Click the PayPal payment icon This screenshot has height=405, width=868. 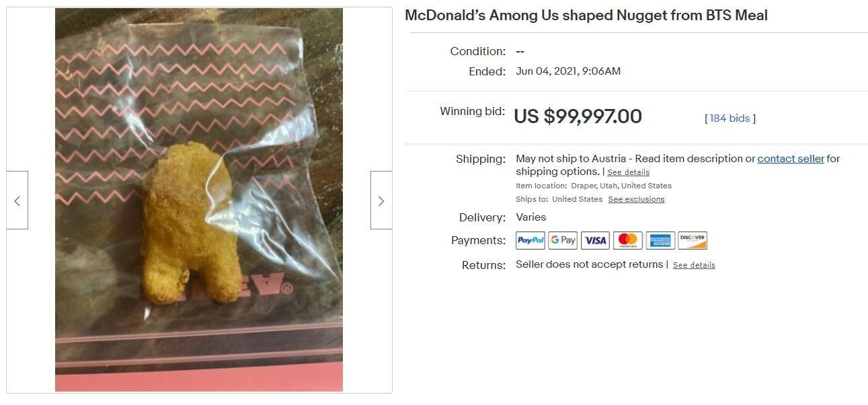pos(530,240)
